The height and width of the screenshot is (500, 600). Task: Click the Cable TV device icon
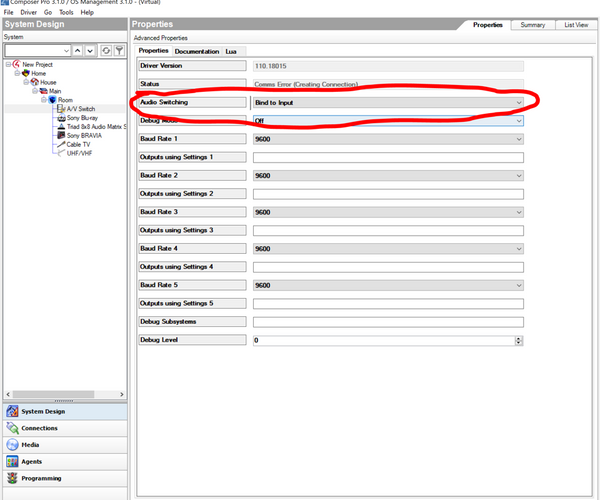pos(61,144)
